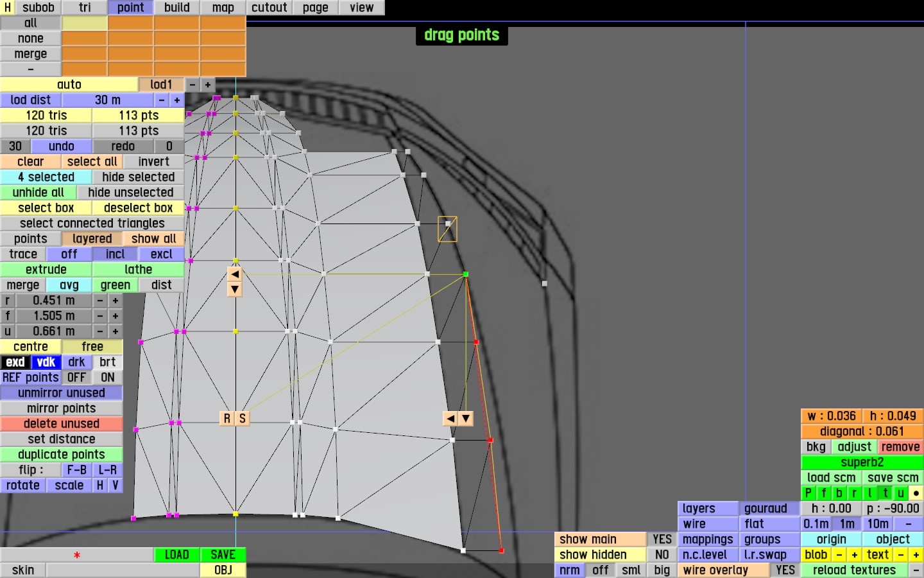Increase the u value with plus
The width and height of the screenshot is (924, 578).
click(x=116, y=331)
